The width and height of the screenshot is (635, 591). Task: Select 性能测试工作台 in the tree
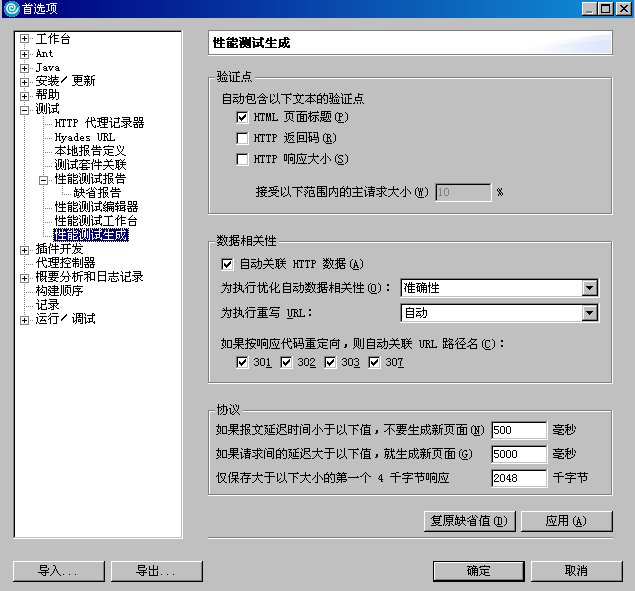click(x=96, y=221)
